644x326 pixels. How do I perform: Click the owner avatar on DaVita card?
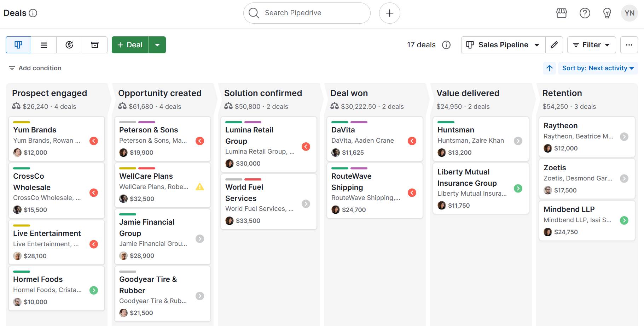tap(336, 153)
